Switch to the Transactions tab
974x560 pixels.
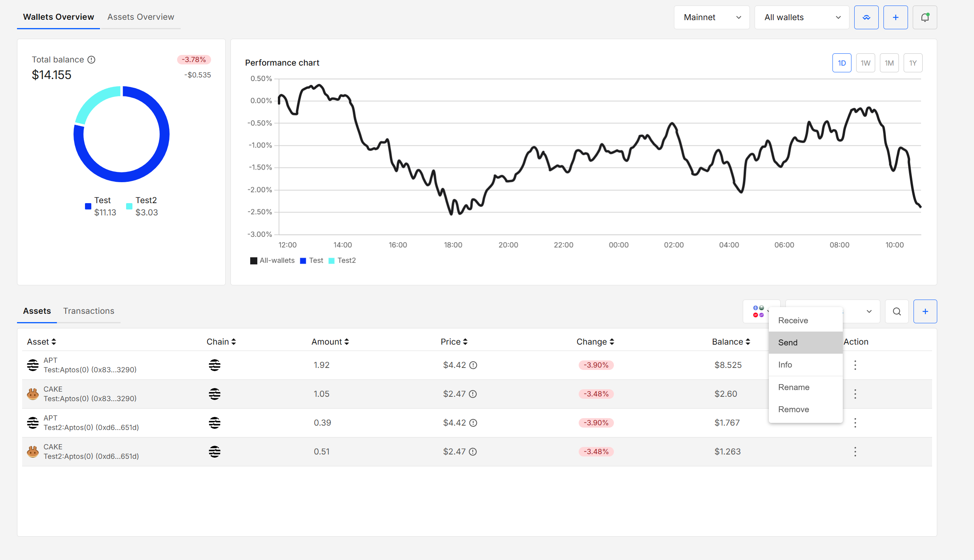[x=89, y=311]
